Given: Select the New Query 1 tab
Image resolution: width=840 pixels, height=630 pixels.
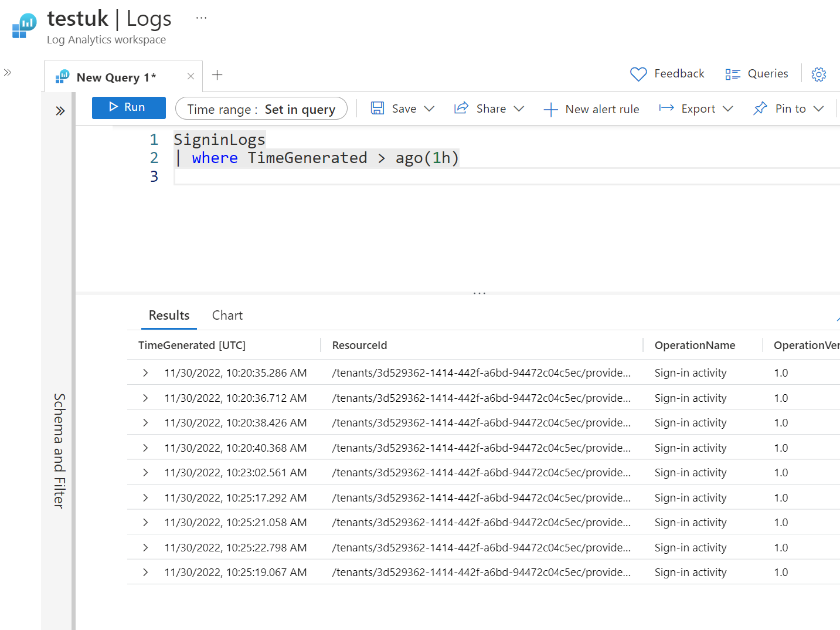Looking at the screenshot, I should click(x=124, y=76).
